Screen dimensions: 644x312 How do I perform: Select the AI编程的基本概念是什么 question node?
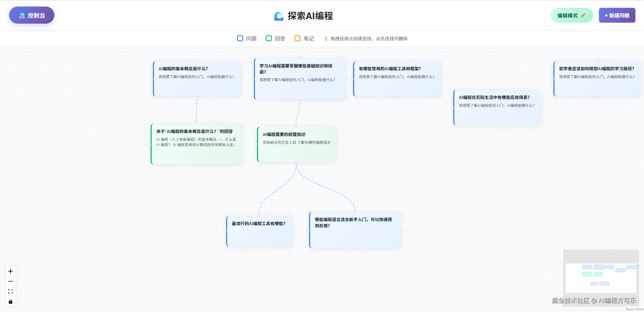coord(197,79)
